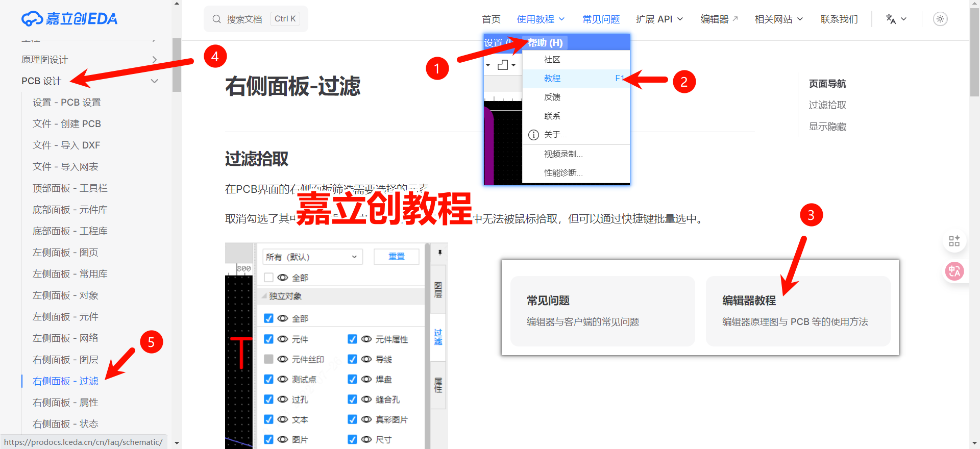This screenshot has width=980, height=449.
Task: Uncheck the 焊盘 checkbox
Action: 352,379
